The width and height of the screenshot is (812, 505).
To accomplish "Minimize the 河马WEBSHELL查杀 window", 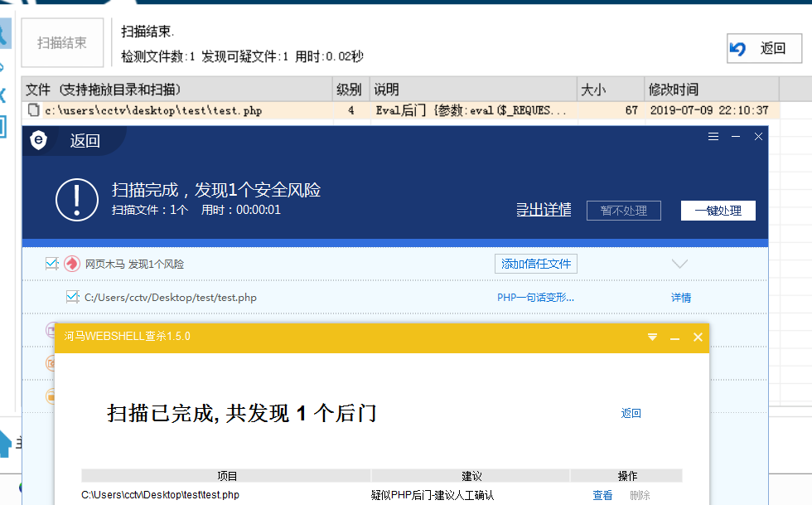I will pyautogui.click(x=674, y=338).
